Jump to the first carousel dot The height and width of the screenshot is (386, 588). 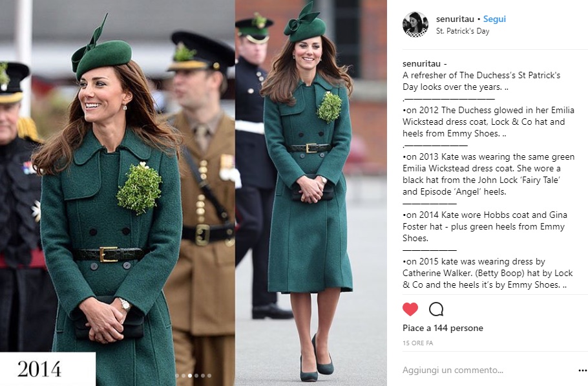coord(177,376)
